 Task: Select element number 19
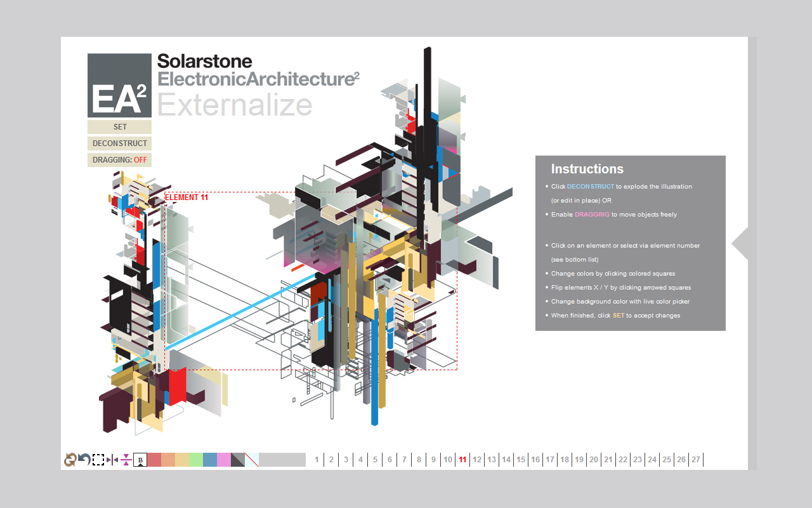pyautogui.click(x=579, y=460)
